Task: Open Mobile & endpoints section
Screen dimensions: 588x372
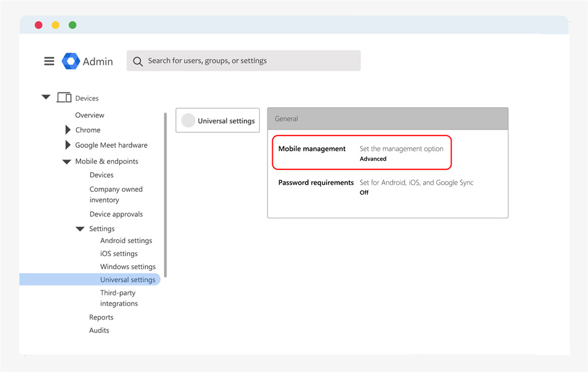Action: pyautogui.click(x=106, y=161)
